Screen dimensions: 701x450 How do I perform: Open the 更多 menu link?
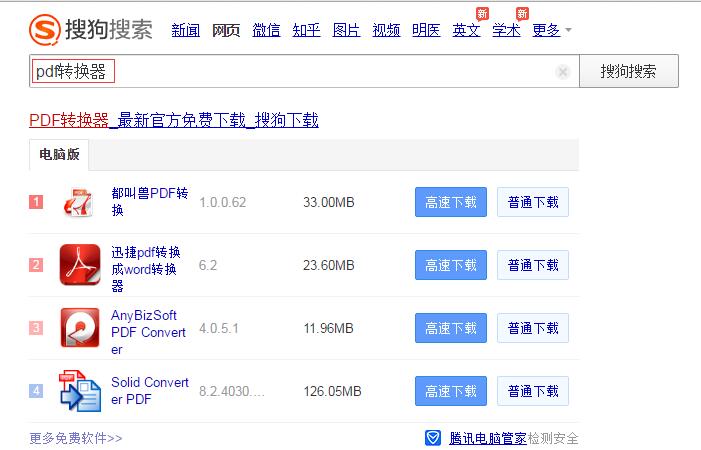546,30
